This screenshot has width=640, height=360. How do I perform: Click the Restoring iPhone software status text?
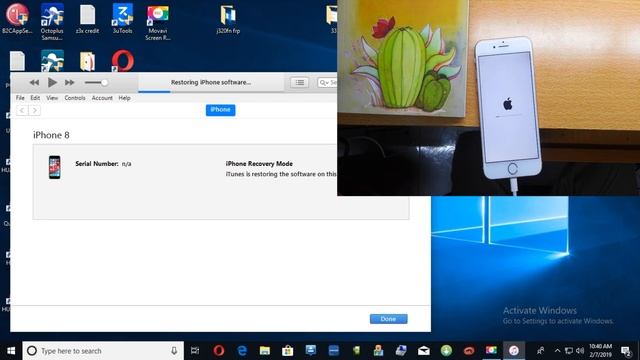click(211, 82)
